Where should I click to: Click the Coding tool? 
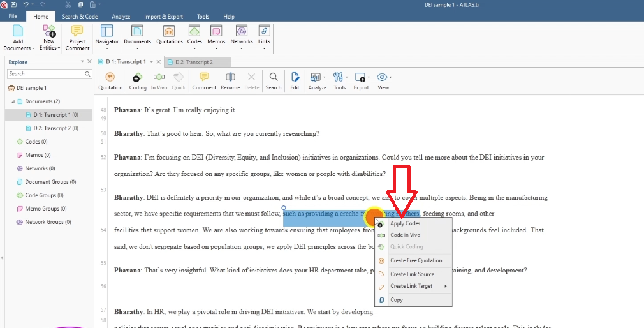click(x=138, y=81)
